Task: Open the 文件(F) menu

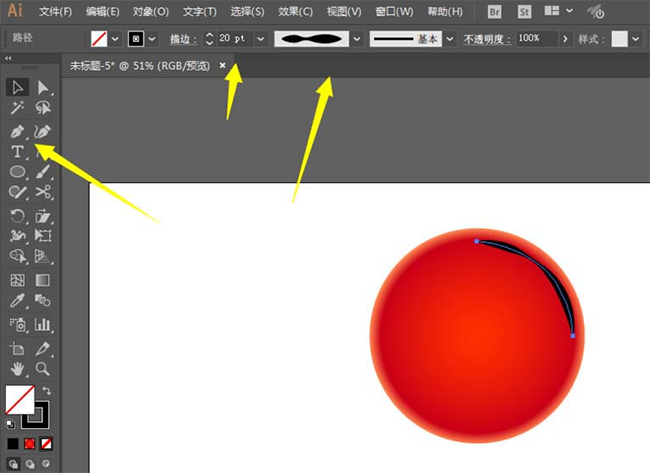Action: tap(55, 12)
